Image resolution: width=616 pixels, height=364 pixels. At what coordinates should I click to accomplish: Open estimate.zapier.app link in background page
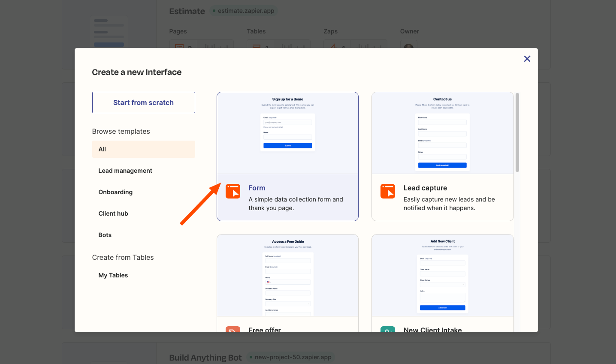tap(244, 11)
